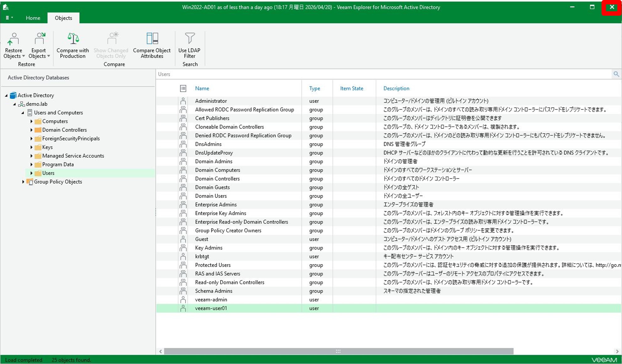This screenshot has width=622, height=364.
Task: Select the Domain Computers row
Action: [x=389, y=170]
